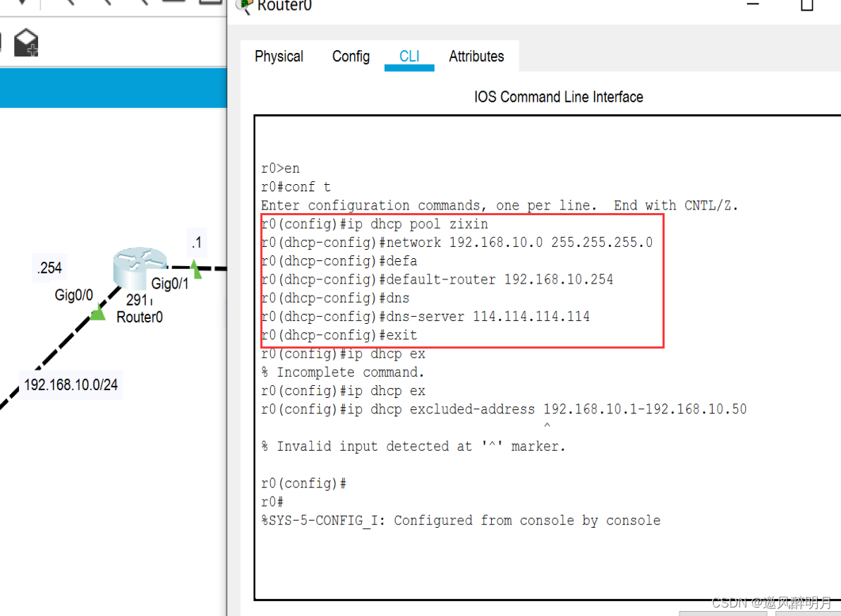The height and width of the screenshot is (616, 841).
Task: Click the Gig0/0 interface label
Action: point(73,294)
